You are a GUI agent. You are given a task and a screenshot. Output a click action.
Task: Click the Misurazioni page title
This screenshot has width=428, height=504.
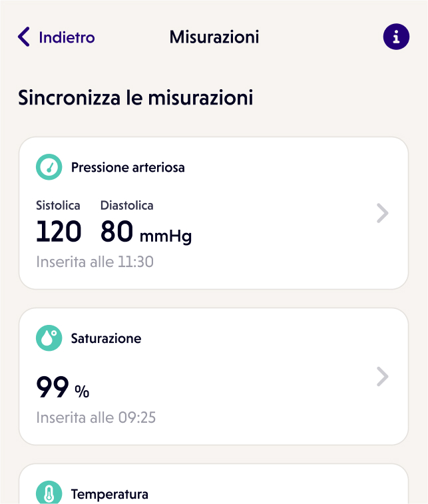click(x=214, y=37)
